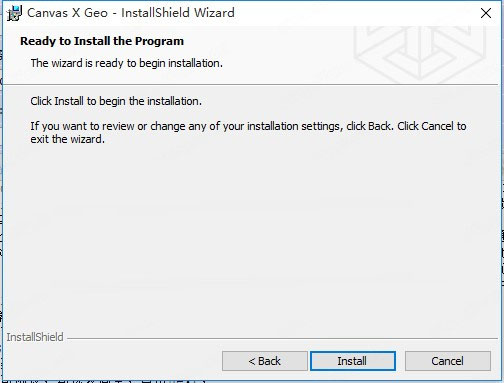Click the empty title bar area beside the title
Image resolution: width=504 pixels, height=383 pixels.
coord(353,13)
